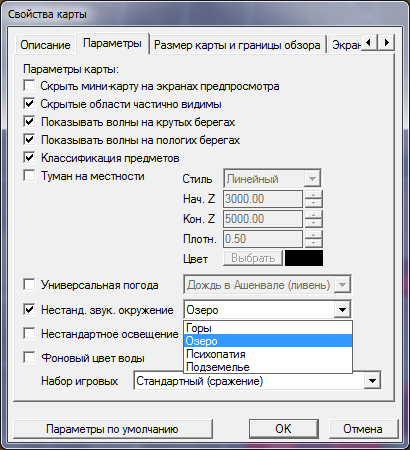410x450 pixels.
Task: Collapse the sound environment dropdown arrow
Action: pyautogui.click(x=342, y=310)
